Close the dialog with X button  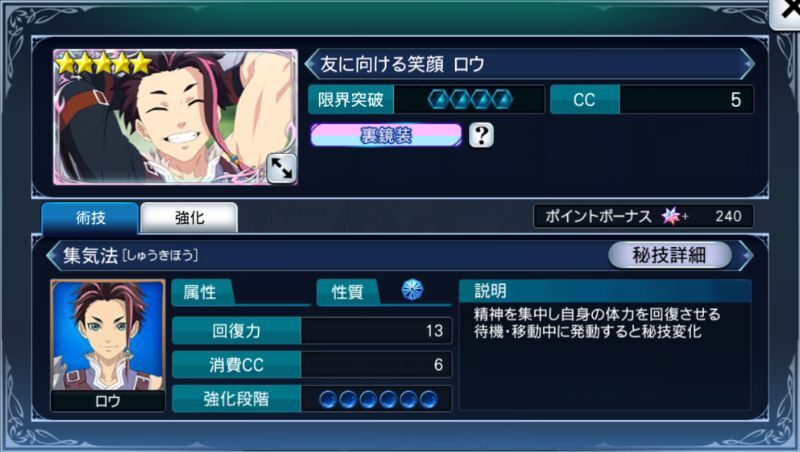(x=786, y=11)
